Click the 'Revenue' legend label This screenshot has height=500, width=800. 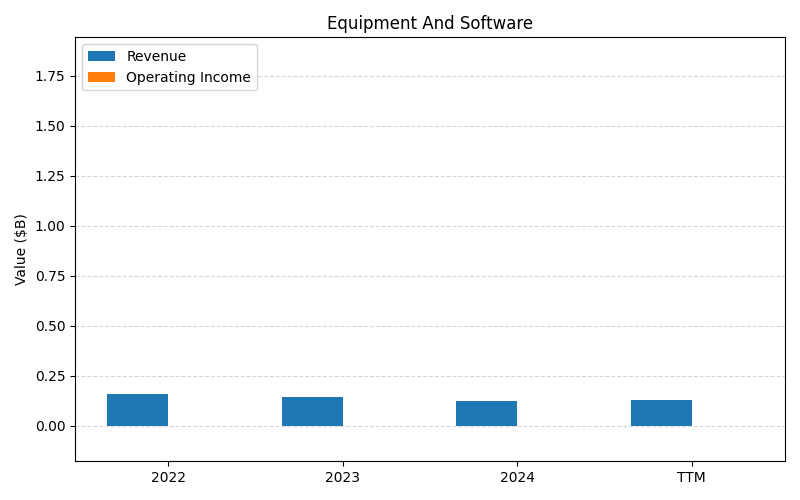point(156,56)
